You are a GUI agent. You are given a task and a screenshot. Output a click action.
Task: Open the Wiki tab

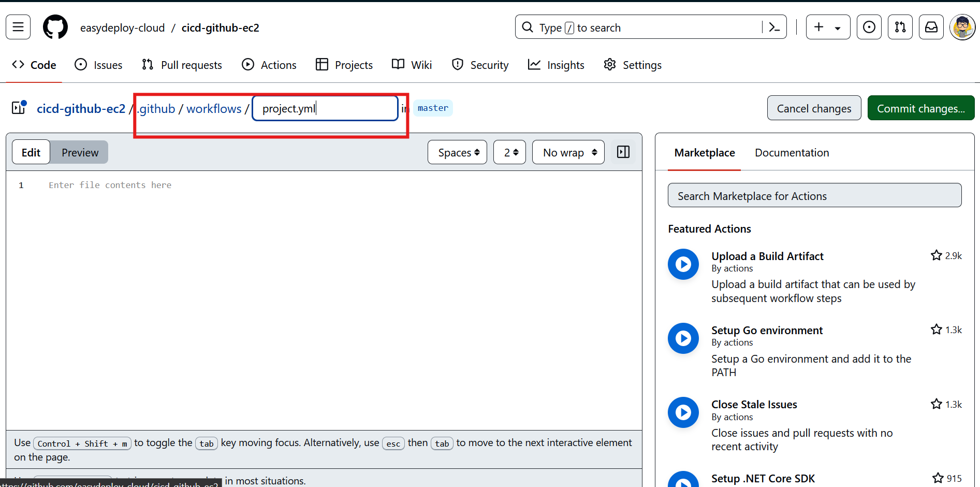412,65
